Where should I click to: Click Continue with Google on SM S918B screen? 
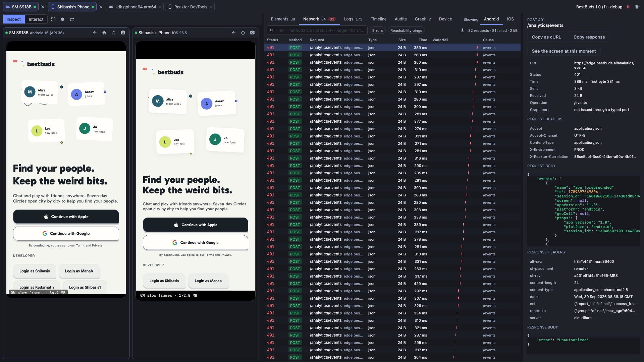click(x=66, y=234)
